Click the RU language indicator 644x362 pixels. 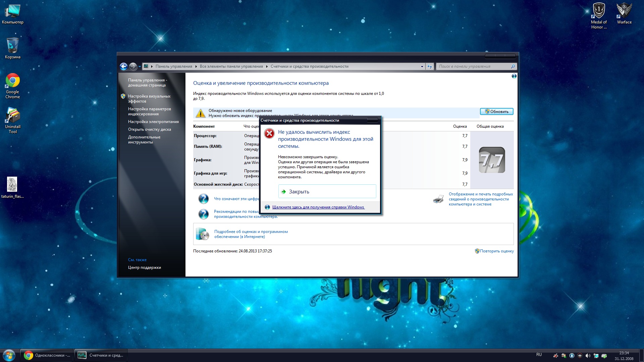[539, 355]
